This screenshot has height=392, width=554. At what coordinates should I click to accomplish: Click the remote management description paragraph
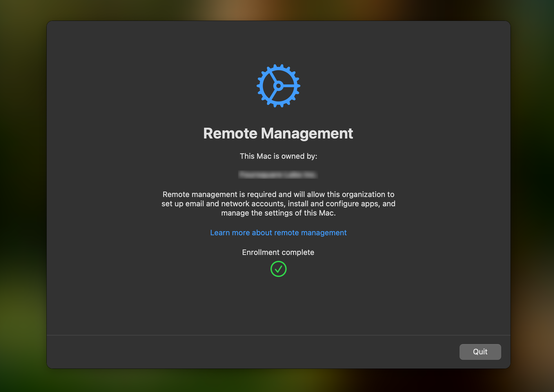278,203
